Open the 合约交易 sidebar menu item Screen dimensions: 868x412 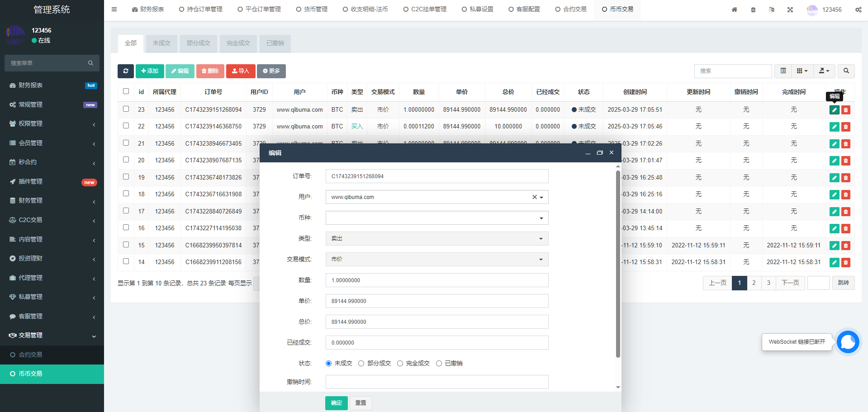point(30,355)
